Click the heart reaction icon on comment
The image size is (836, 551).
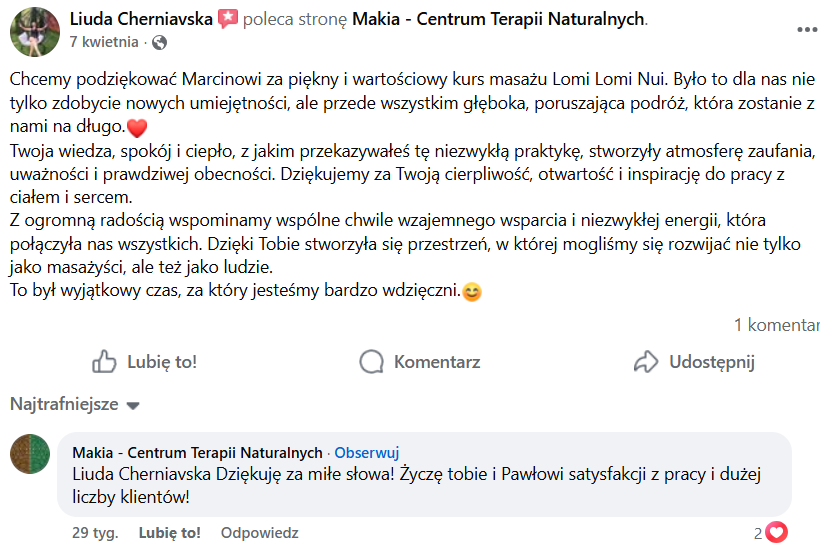click(x=776, y=533)
